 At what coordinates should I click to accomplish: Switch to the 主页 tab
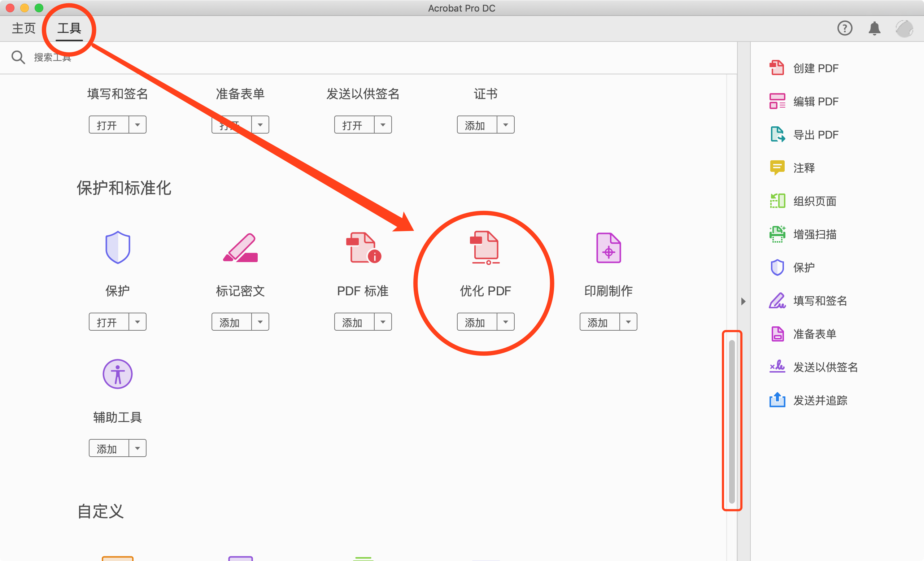[23, 28]
